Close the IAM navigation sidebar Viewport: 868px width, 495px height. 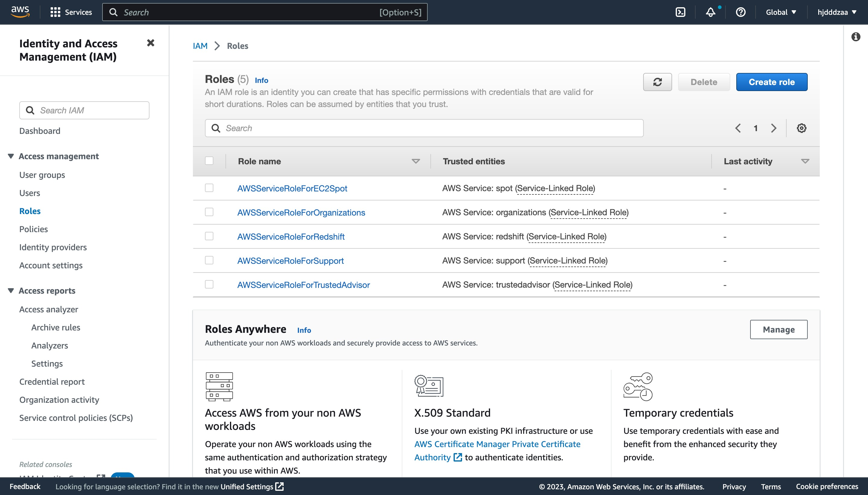tap(151, 43)
